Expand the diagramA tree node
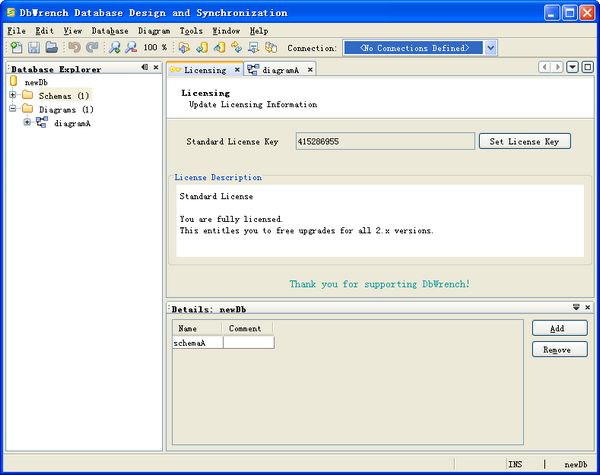This screenshot has height=475, width=600. click(x=27, y=122)
